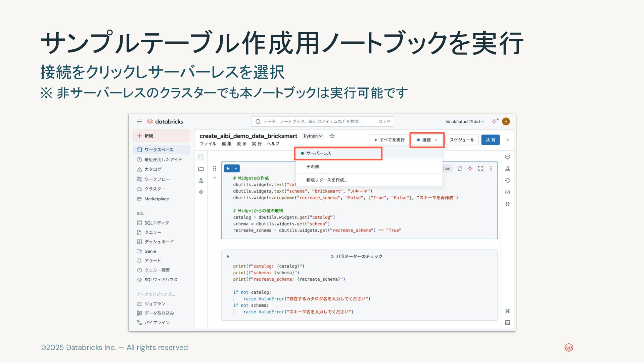The height and width of the screenshot is (363, 644).
Task: Open the 編集 menu
Action: coord(227,144)
